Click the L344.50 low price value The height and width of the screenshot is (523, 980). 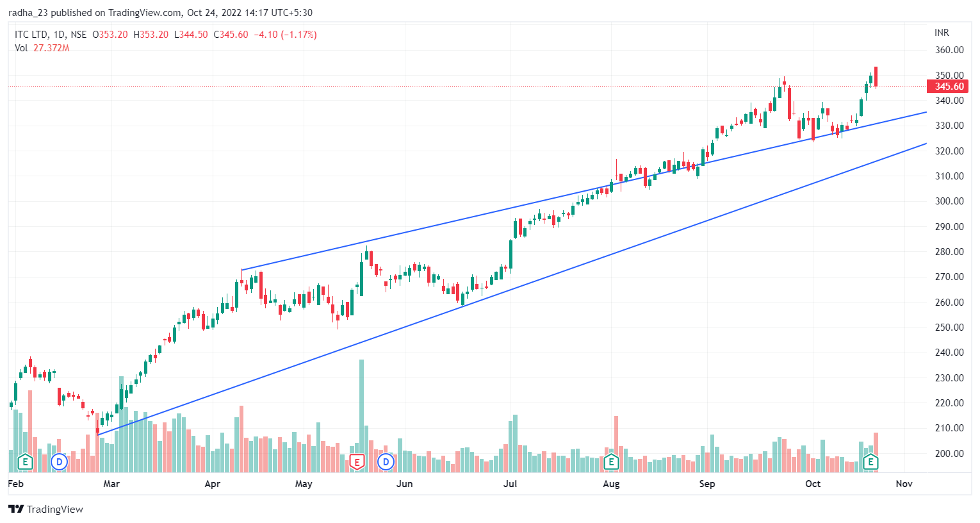point(191,35)
